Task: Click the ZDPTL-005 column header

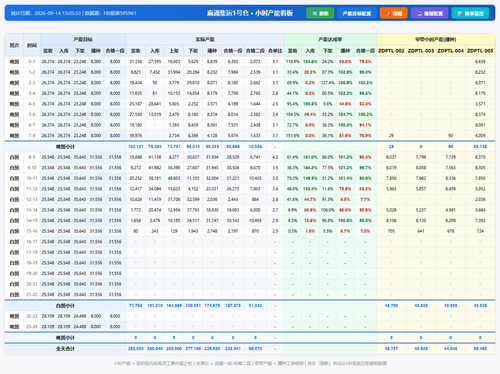Action: (480, 51)
